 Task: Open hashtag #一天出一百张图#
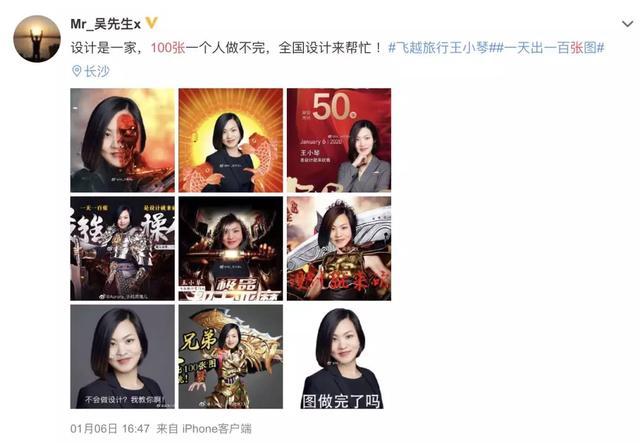(547, 48)
